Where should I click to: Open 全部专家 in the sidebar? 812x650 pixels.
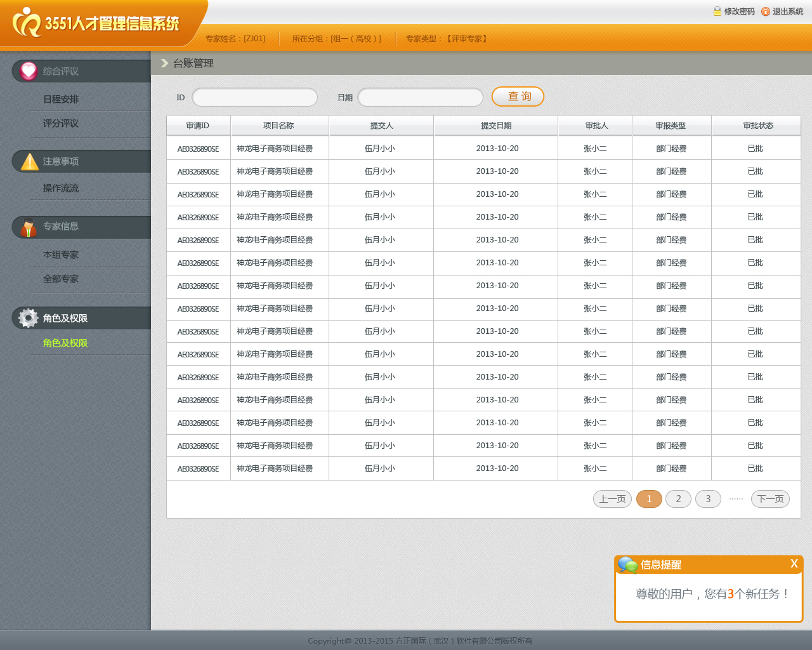pos(61,279)
